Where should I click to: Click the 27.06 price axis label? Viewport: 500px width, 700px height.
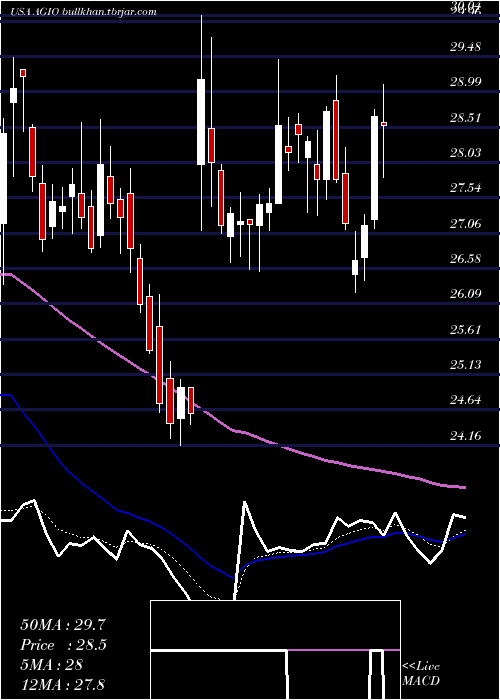[x=465, y=223]
